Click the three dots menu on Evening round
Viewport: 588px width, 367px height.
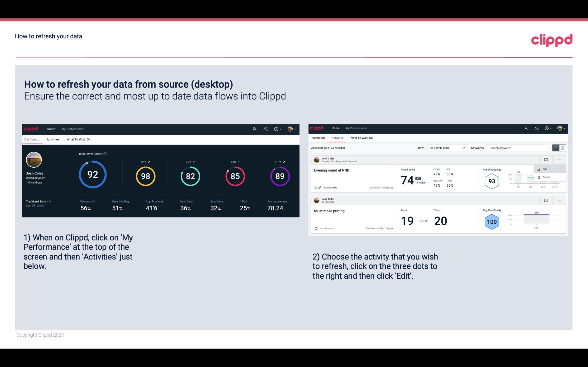[x=559, y=159]
